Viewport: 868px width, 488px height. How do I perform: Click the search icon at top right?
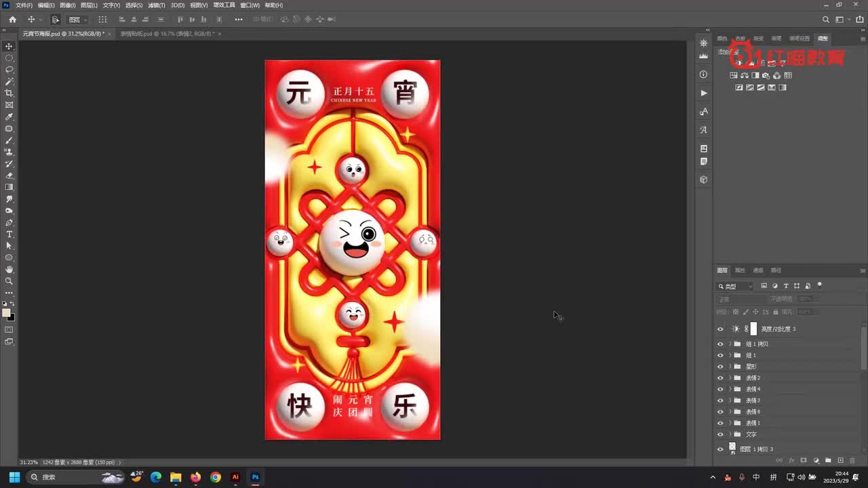pos(825,20)
